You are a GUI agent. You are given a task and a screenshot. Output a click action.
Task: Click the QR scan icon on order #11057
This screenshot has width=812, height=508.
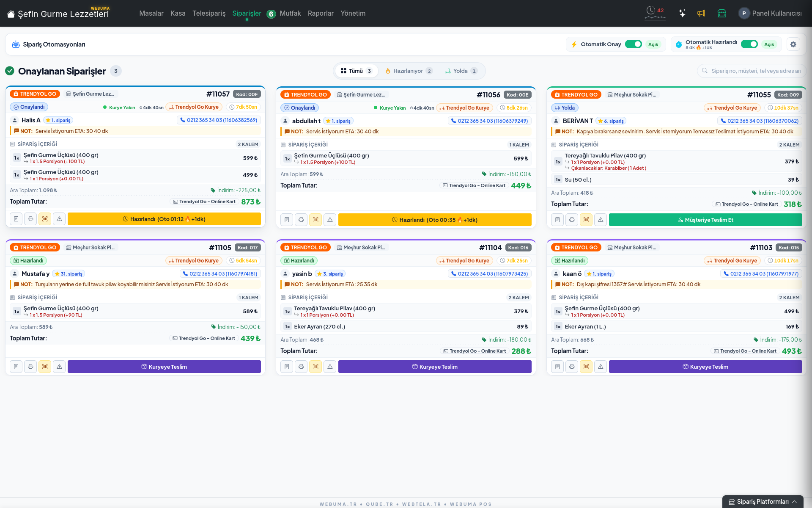coord(45,219)
